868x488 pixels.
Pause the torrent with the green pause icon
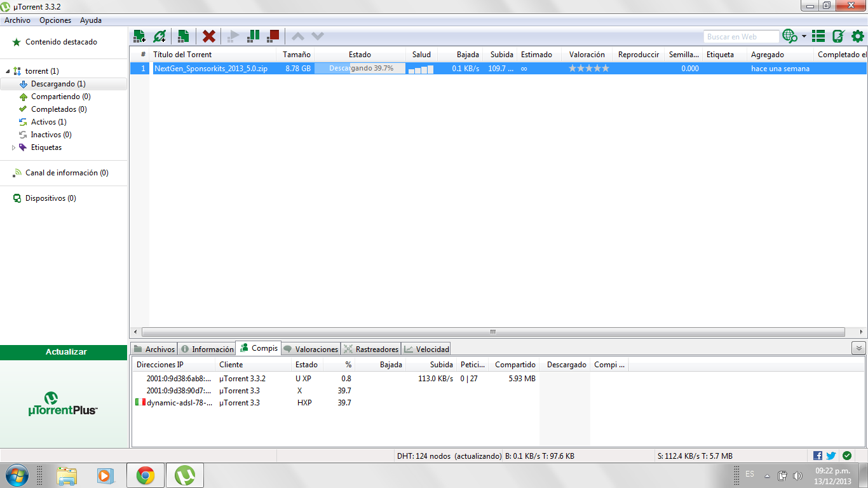[x=253, y=36]
